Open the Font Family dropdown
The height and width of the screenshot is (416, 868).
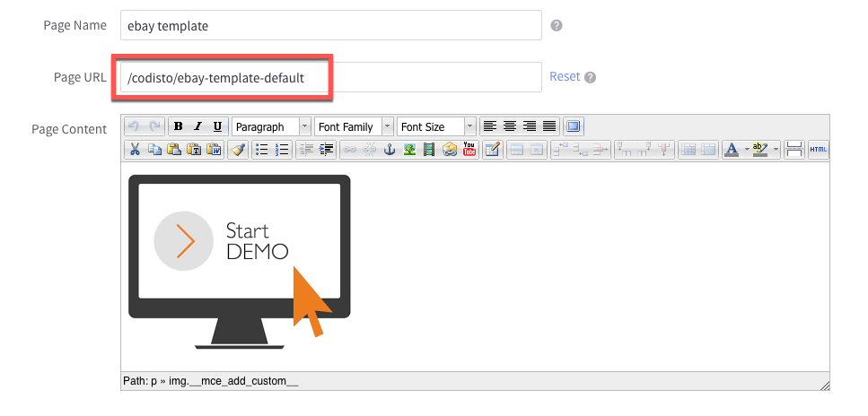[355, 126]
